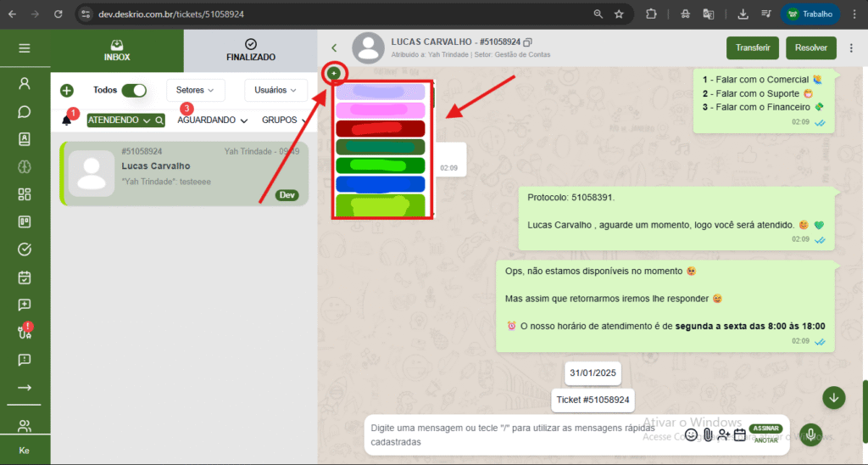Click the notification bell icon
The image size is (868, 465).
point(67,120)
